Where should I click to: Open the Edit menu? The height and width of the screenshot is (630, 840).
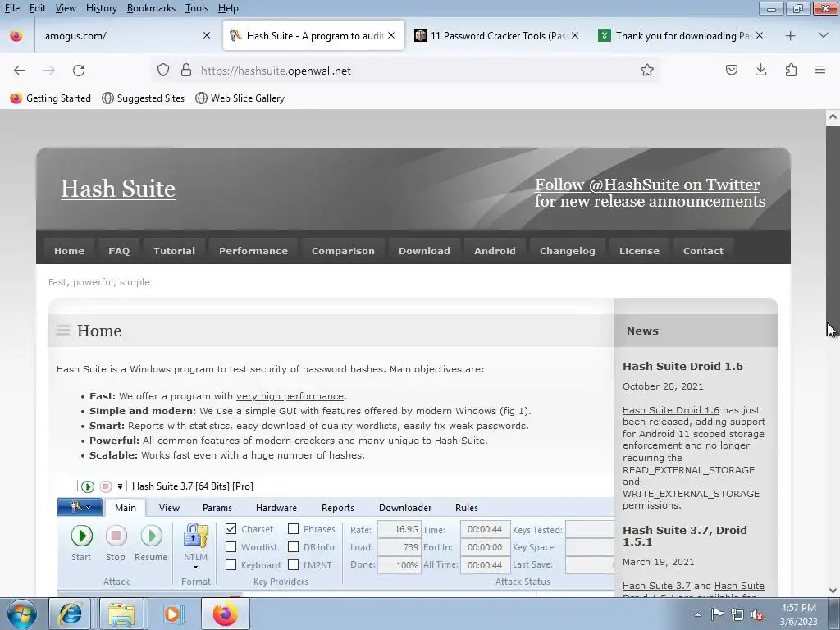(x=38, y=8)
